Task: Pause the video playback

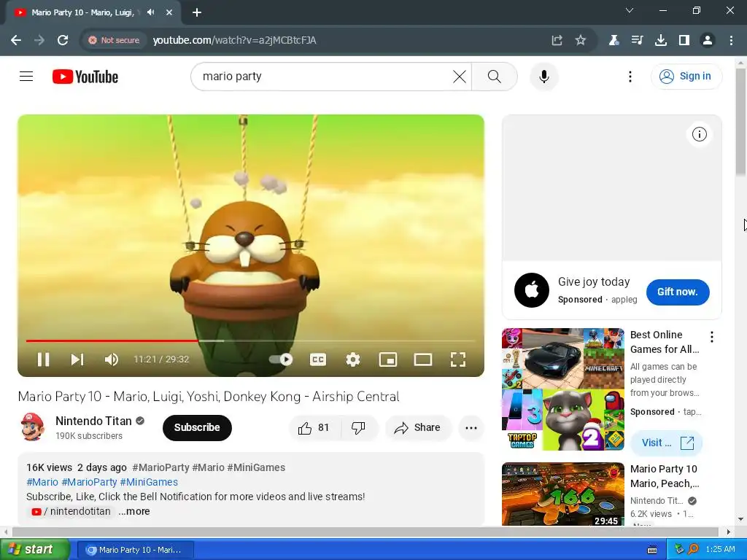Action: (x=43, y=359)
